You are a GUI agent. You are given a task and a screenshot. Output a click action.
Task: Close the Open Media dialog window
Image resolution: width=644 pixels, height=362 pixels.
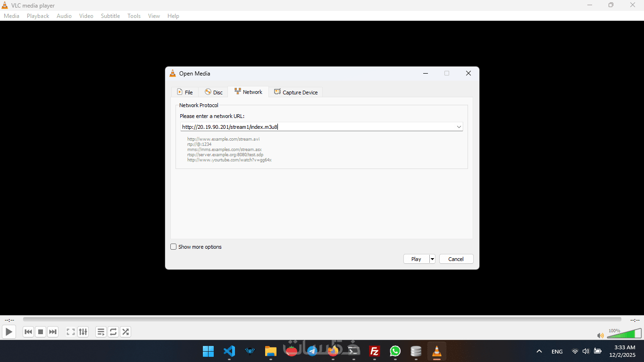(468, 73)
